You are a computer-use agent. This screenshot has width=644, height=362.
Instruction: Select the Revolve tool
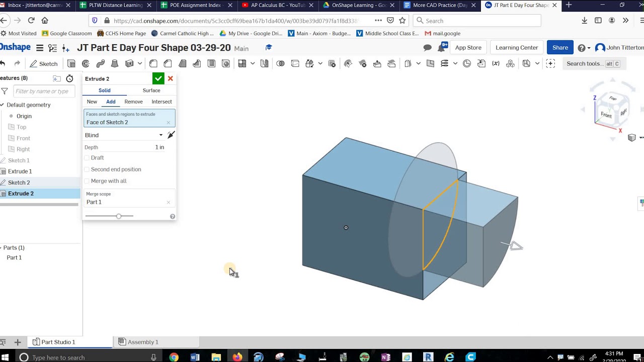click(86, 64)
